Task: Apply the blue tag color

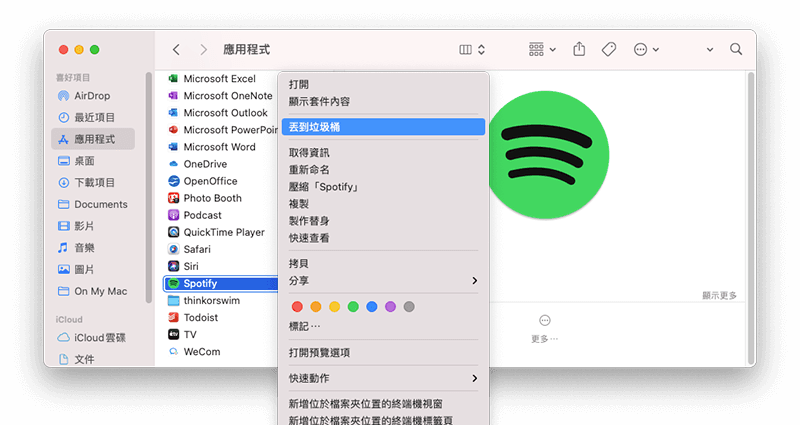Action: pos(372,307)
